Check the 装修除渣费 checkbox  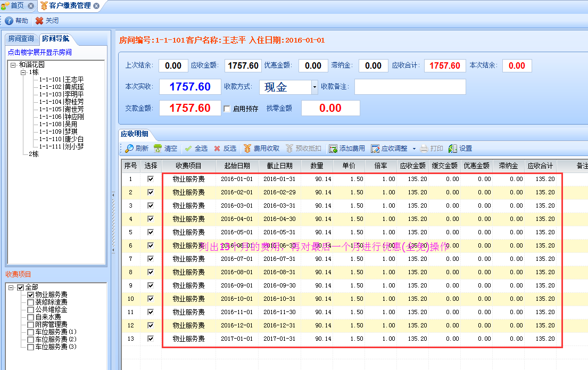tap(31, 302)
